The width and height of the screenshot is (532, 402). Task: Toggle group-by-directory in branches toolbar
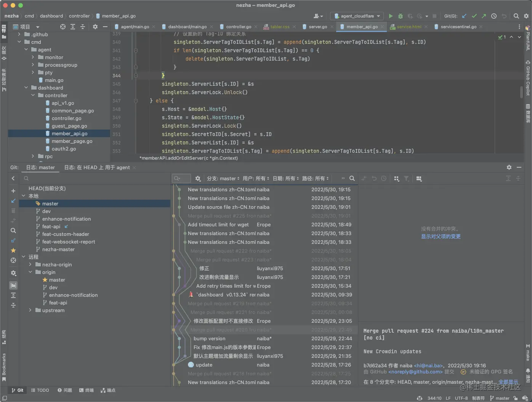pyautogui.click(x=13, y=285)
